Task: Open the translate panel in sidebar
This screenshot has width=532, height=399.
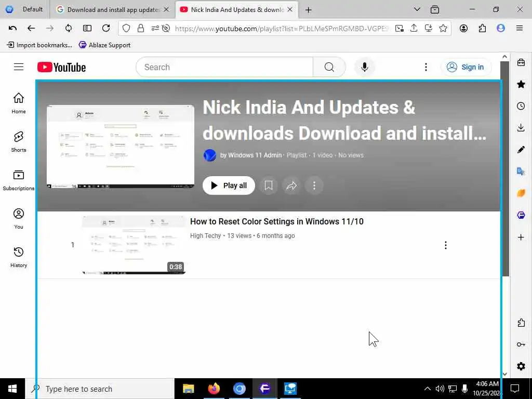Action: pyautogui.click(x=521, y=171)
